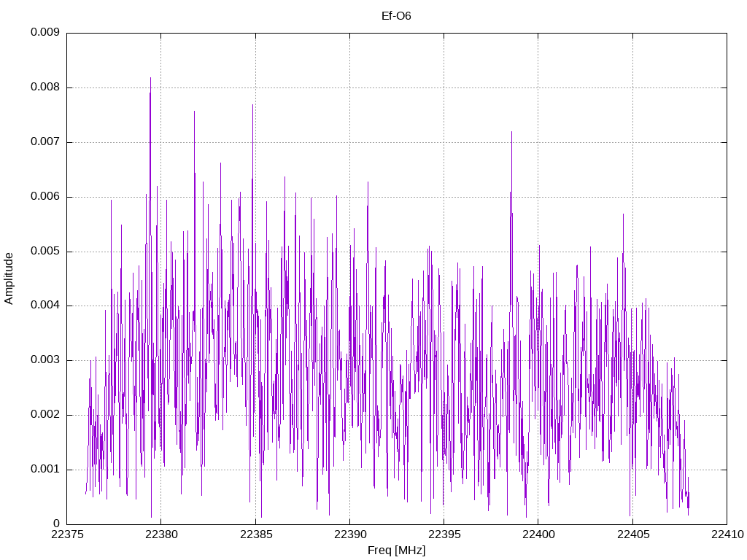Click the 22385 x-axis tick label
The width and height of the screenshot is (747, 560).
pos(256,534)
